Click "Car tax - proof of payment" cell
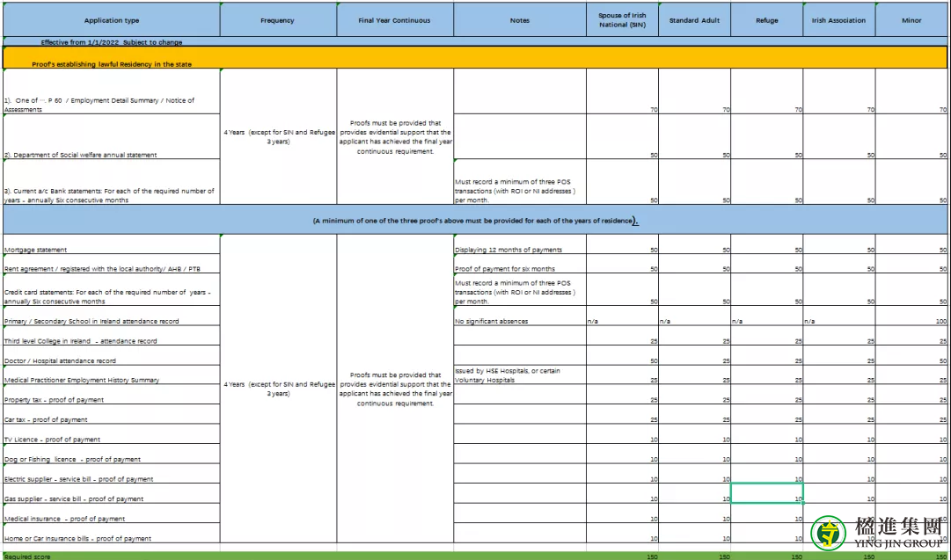 tap(112, 415)
